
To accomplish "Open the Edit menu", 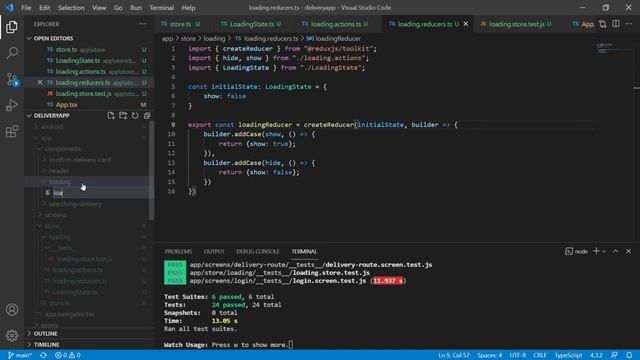I will pos(44,7).
